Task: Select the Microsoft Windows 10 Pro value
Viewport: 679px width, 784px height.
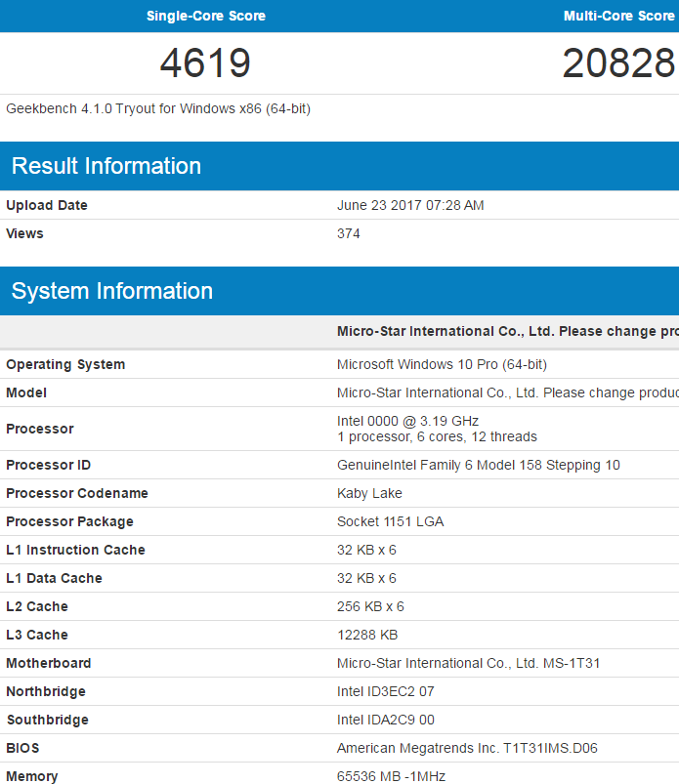Action: [442, 364]
